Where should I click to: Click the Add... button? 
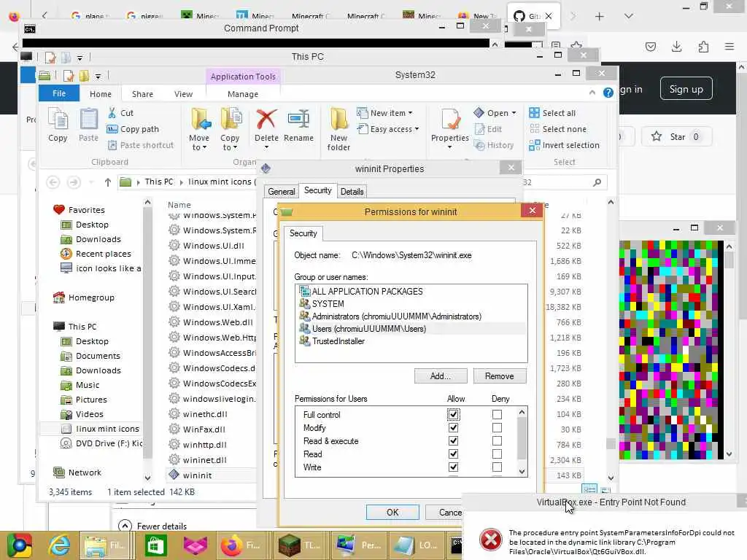(x=441, y=376)
